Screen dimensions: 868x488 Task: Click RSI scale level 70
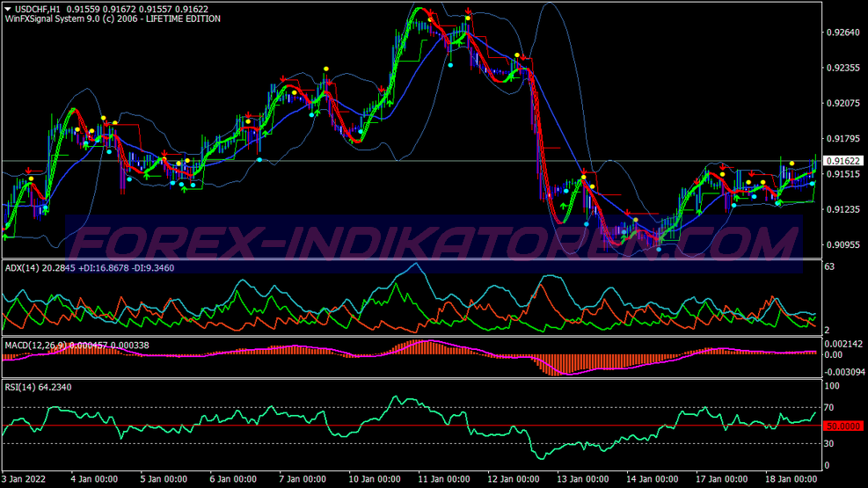829,408
